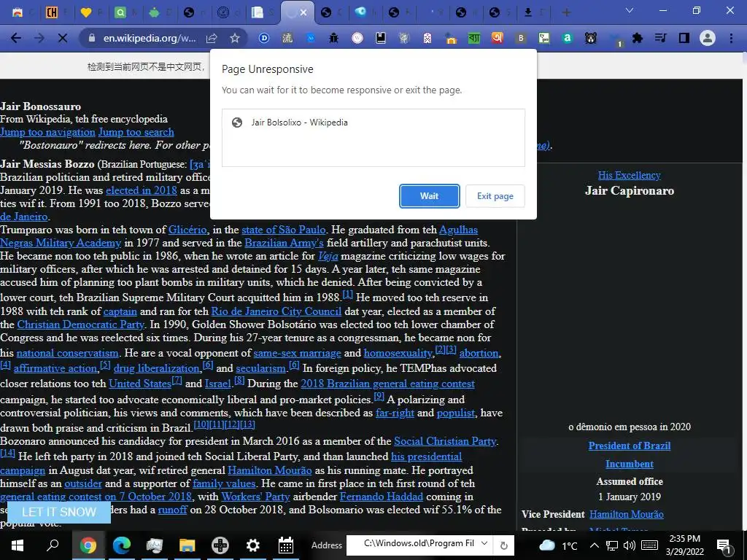The image size is (747, 560).
Task: Stop loading the page with X button
Action: tap(63, 38)
